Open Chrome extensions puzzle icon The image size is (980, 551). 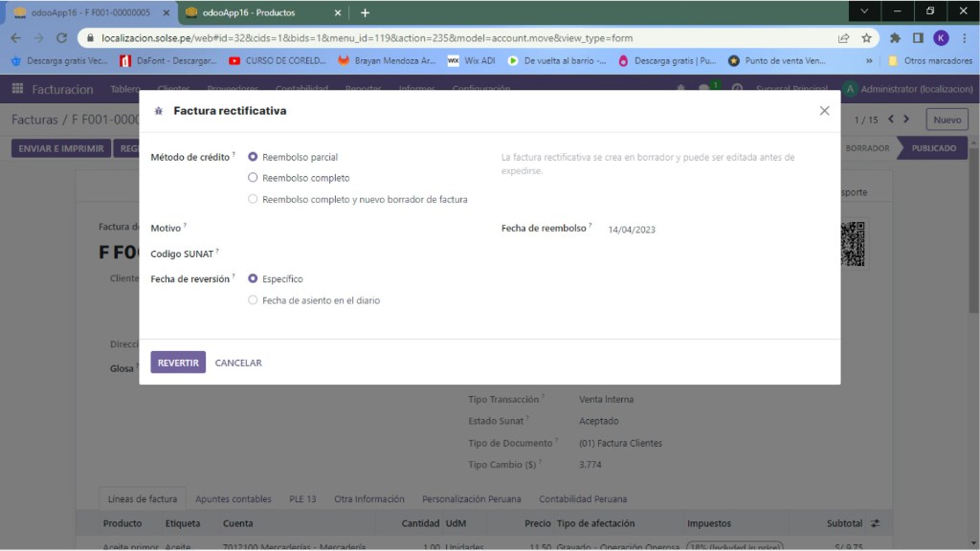tap(895, 38)
